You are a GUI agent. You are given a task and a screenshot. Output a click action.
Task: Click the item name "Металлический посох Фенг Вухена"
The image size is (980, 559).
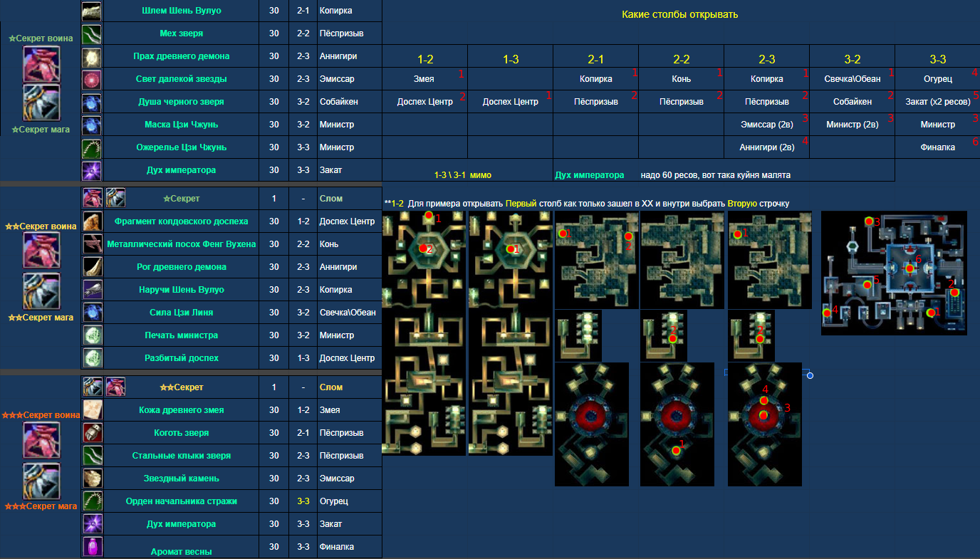coord(181,244)
